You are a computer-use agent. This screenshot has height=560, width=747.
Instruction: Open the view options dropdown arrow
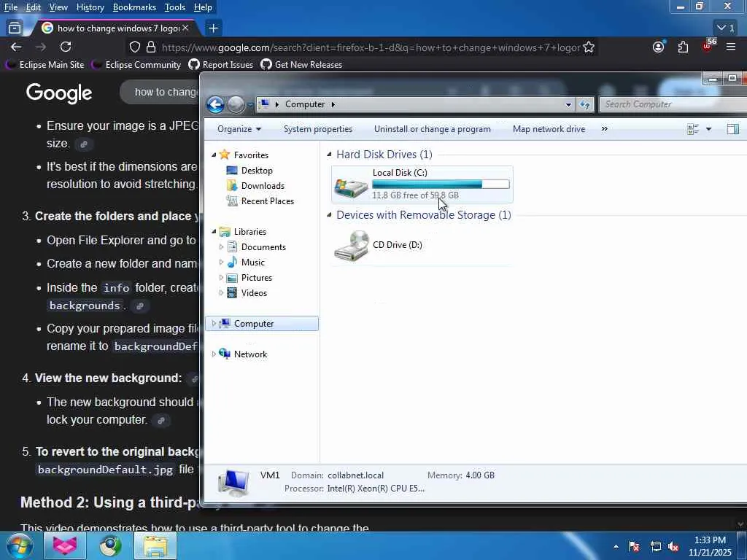(x=708, y=129)
